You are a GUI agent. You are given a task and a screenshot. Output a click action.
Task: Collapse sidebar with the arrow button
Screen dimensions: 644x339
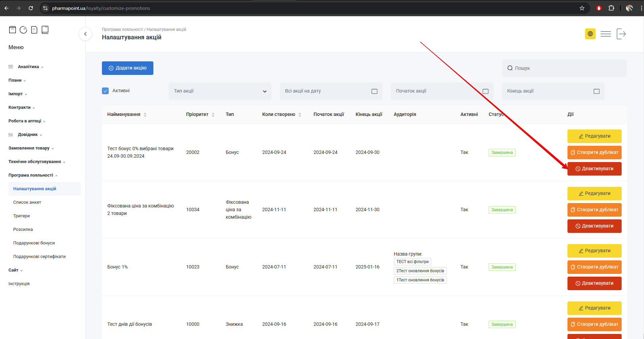(x=85, y=34)
